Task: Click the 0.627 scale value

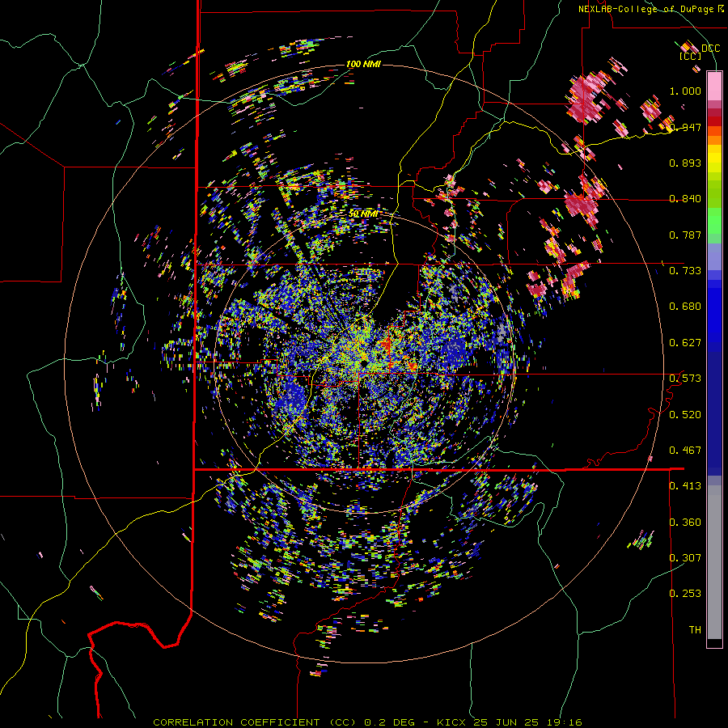Action: pyautogui.click(x=685, y=343)
